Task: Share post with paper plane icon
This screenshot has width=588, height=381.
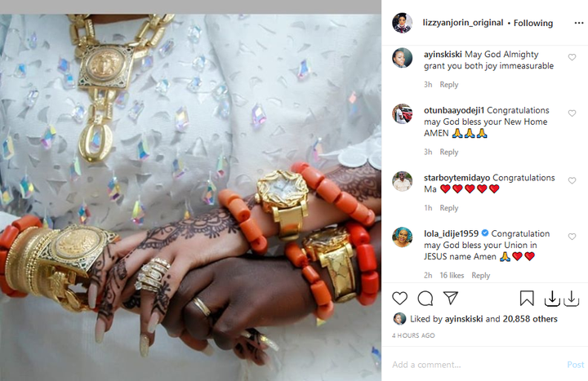Action: 451,298
